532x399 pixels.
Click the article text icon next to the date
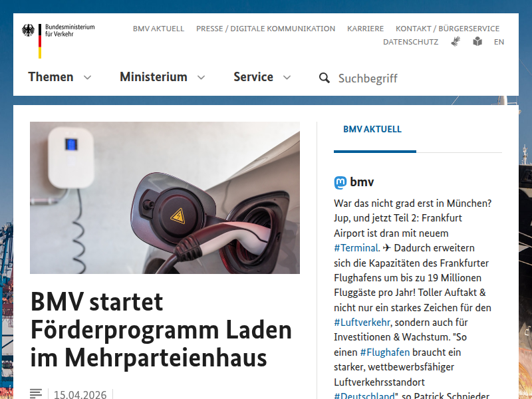(x=36, y=394)
